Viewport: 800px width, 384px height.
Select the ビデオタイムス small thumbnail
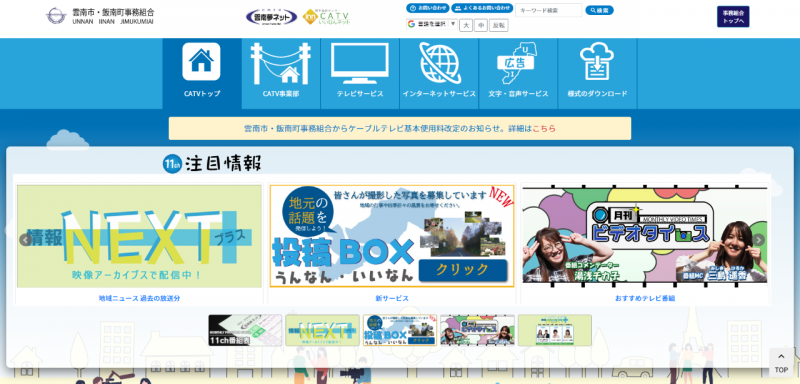tap(478, 330)
